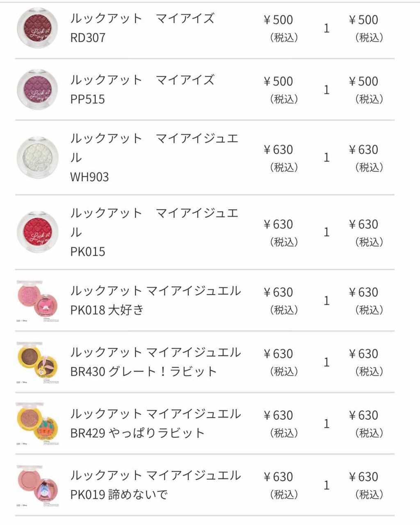Open the WH903 white eyeshadow thumbnail
The width and height of the screenshot is (420, 525).
click(37, 157)
